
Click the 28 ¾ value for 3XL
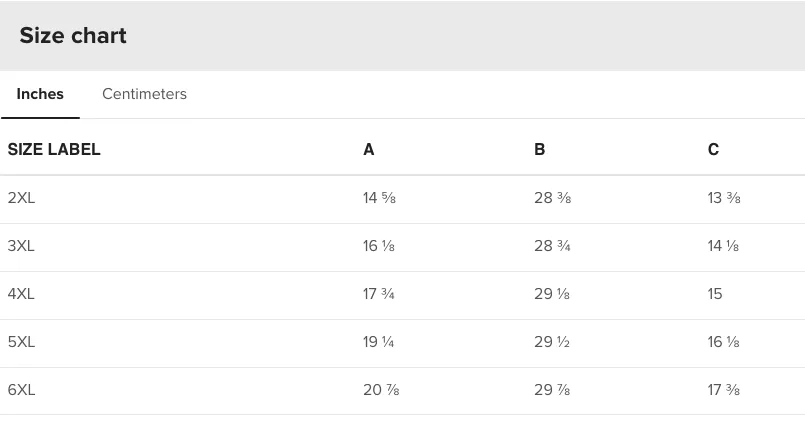coord(552,246)
